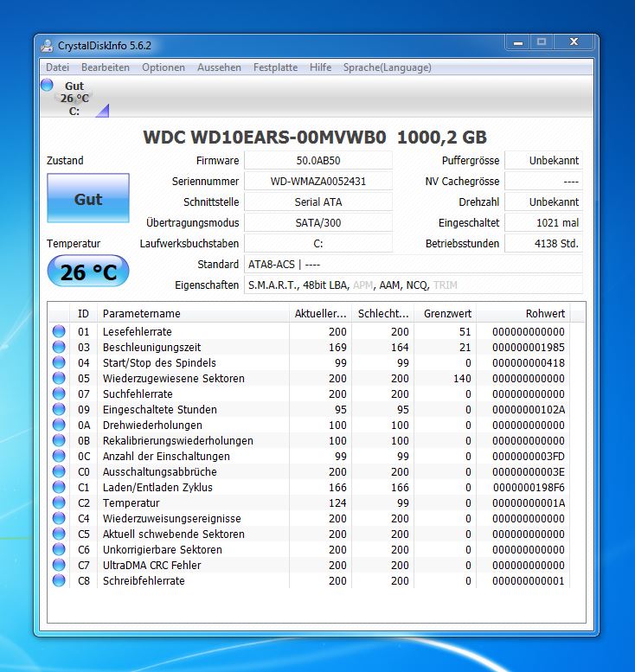Viewport: 635px width, 672px height.
Task: Click the Laufwerksbuchstaben field C:
Action: point(318,243)
